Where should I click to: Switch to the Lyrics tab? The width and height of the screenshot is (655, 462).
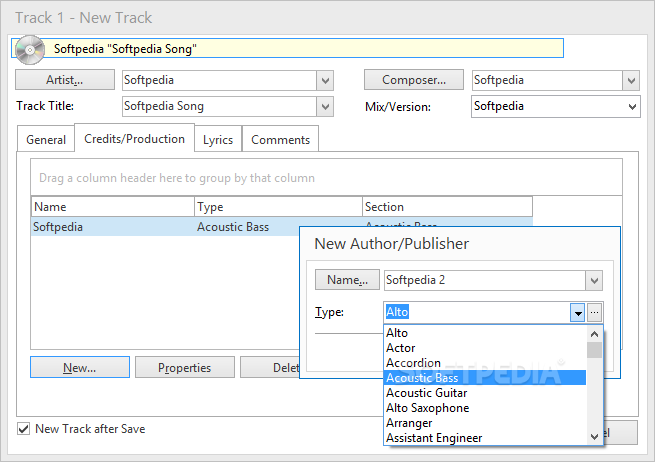click(x=218, y=140)
